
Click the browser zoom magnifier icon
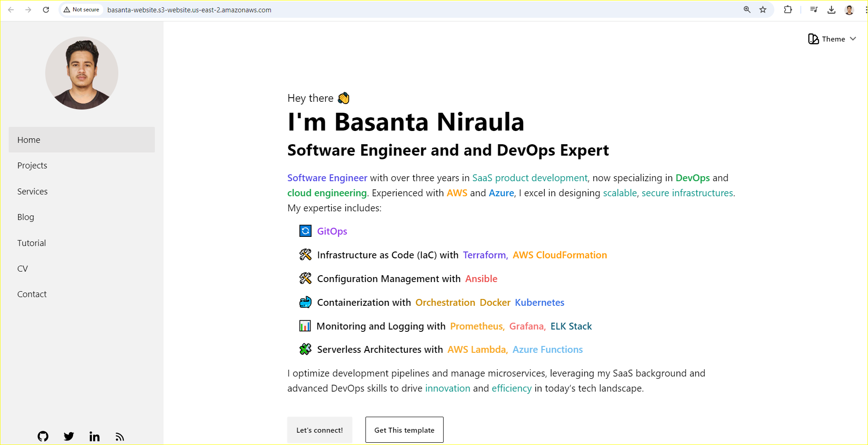coord(747,10)
